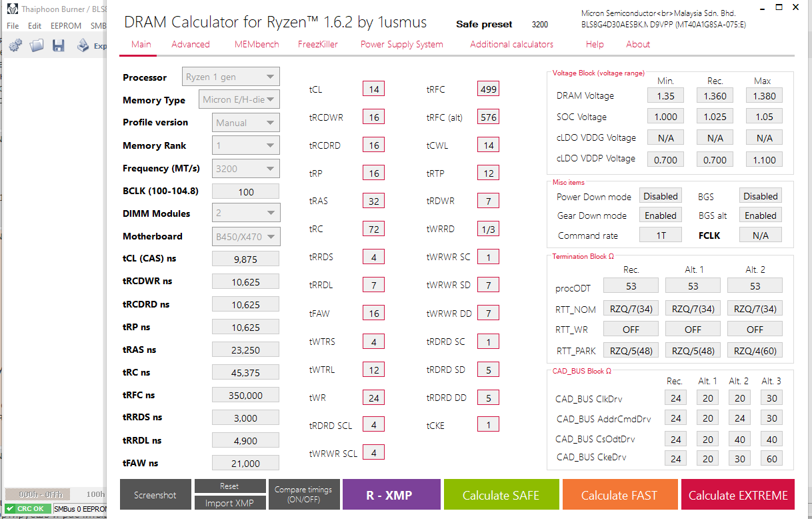Open the Motherboard dropdown list
812x519 pixels.
pos(246,236)
